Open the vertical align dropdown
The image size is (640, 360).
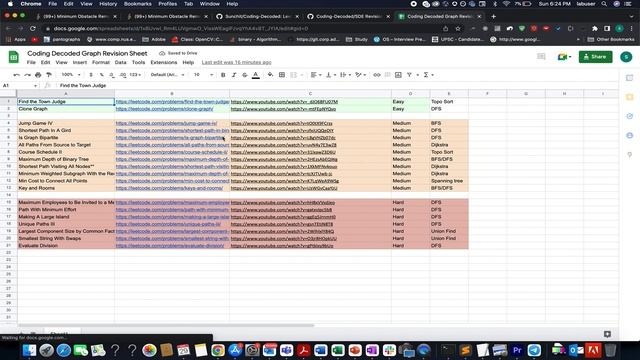point(331,75)
